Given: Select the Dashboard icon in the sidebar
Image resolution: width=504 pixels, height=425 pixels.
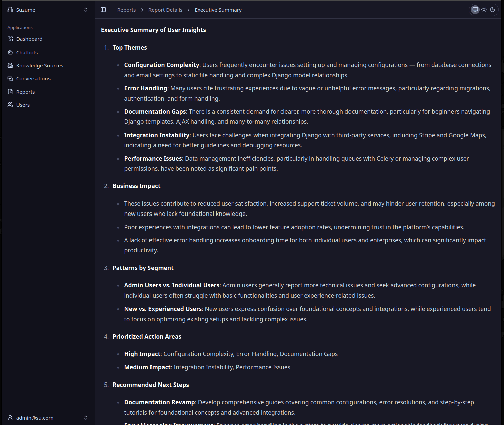Looking at the screenshot, I should click(10, 39).
